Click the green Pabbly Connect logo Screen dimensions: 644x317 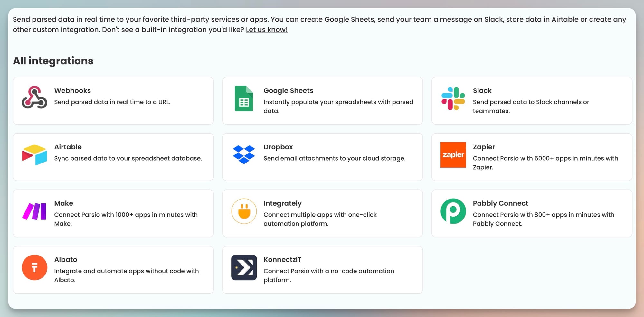453,211
